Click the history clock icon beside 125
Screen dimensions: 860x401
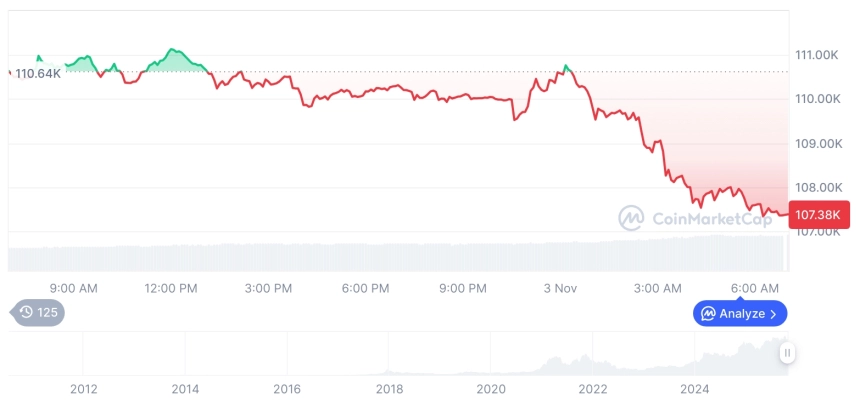[x=26, y=313]
